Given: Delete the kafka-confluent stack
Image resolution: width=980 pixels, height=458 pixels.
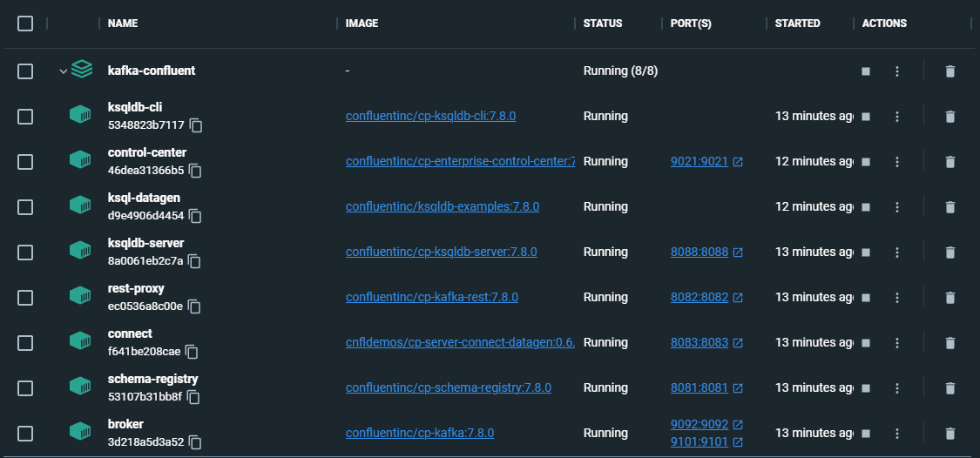Looking at the screenshot, I should [x=950, y=71].
